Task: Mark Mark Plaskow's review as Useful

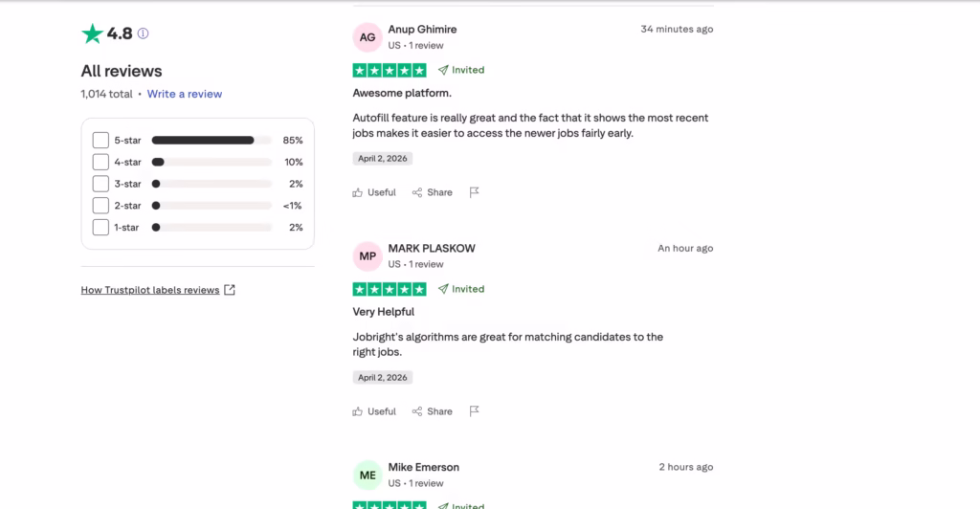Action: [374, 411]
